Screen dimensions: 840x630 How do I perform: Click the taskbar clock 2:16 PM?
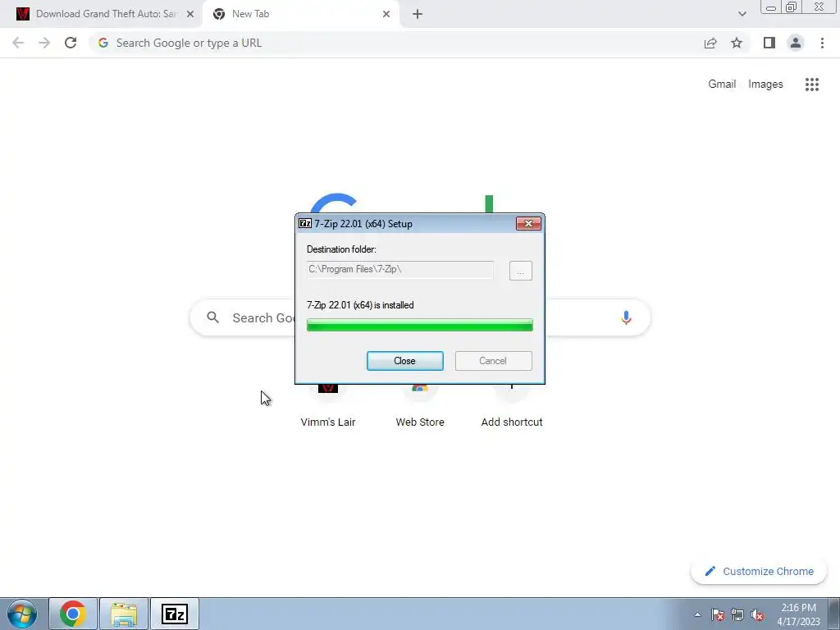(x=798, y=608)
